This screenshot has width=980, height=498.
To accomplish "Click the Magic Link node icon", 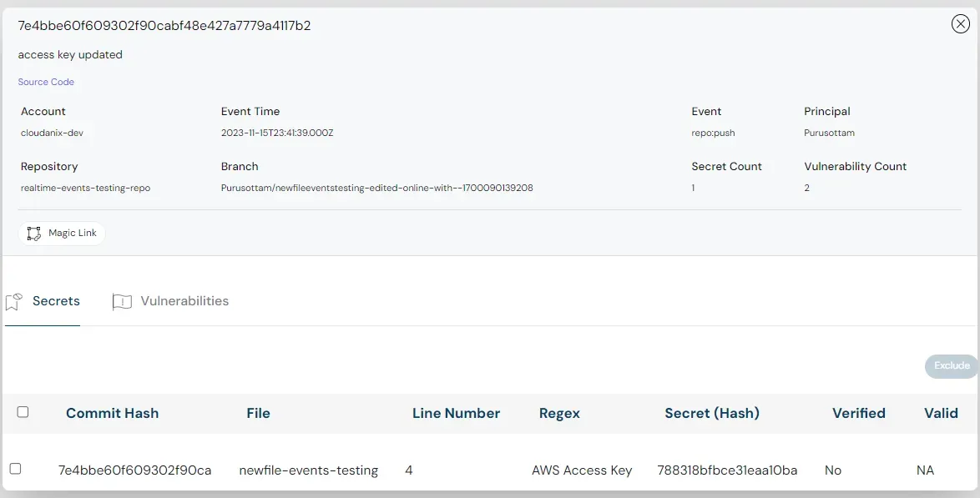I will click(x=34, y=234).
